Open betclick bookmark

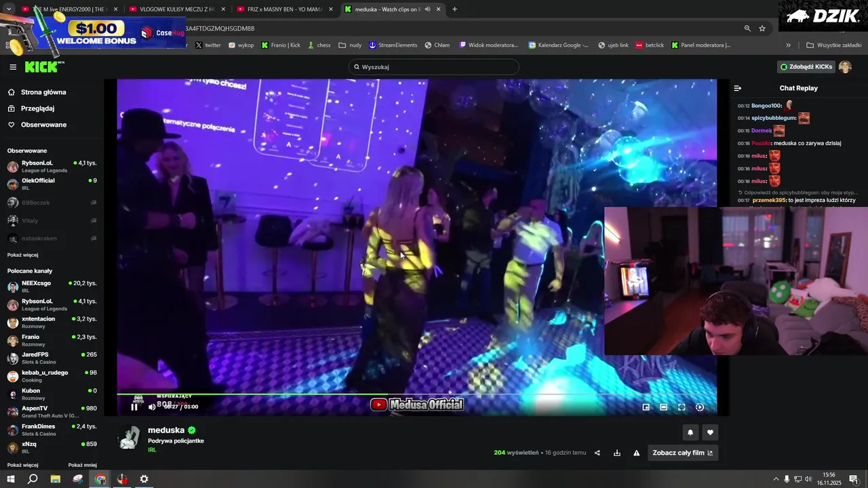click(650, 45)
